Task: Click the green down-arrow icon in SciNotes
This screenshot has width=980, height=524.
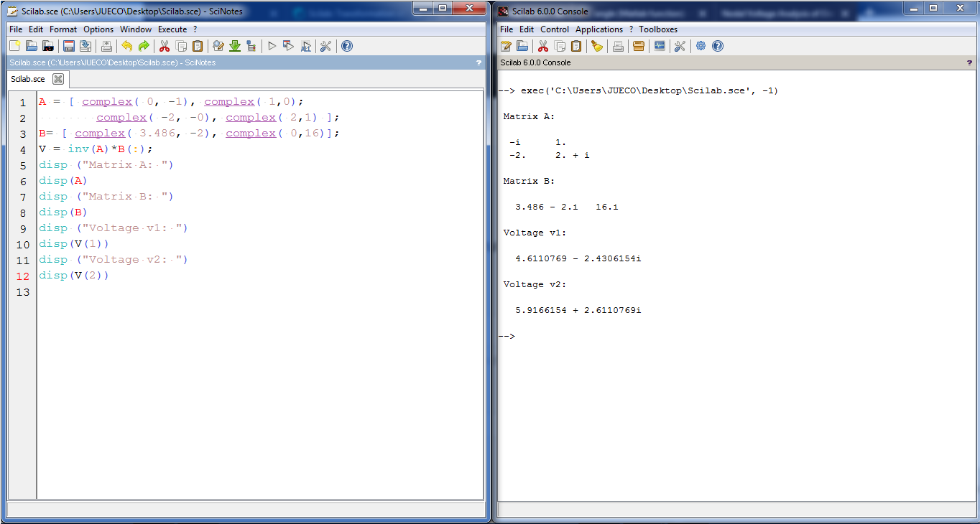Action: pyautogui.click(x=235, y=46)
